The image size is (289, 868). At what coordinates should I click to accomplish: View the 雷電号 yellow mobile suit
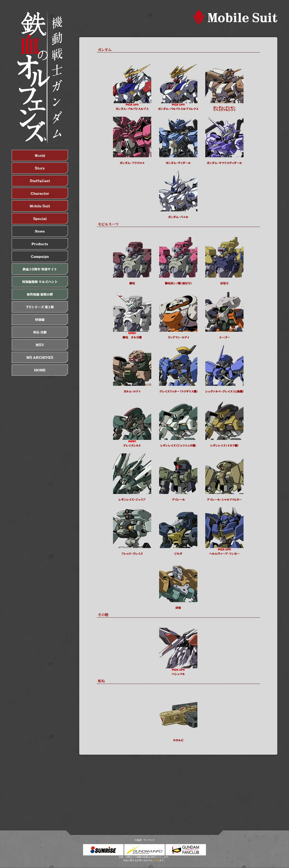coord(224,258)
